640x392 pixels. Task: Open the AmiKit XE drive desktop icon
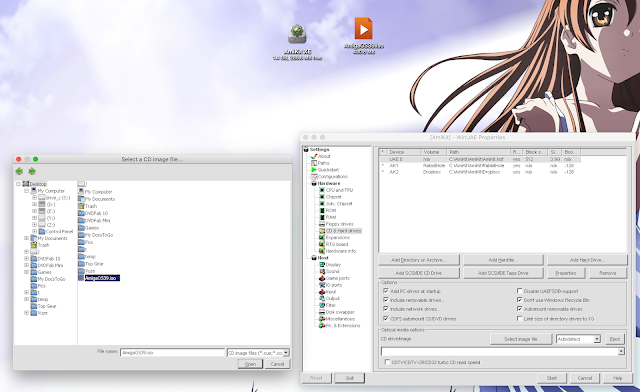297,35
